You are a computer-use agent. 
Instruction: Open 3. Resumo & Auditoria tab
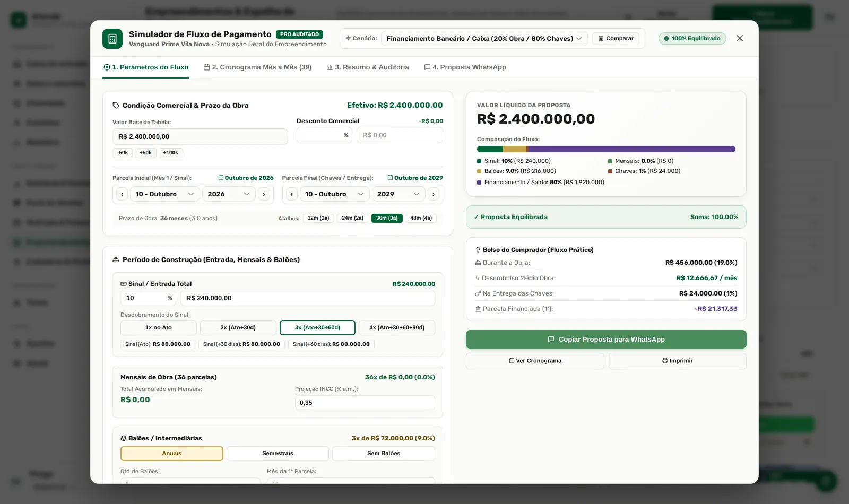[368, 67]
